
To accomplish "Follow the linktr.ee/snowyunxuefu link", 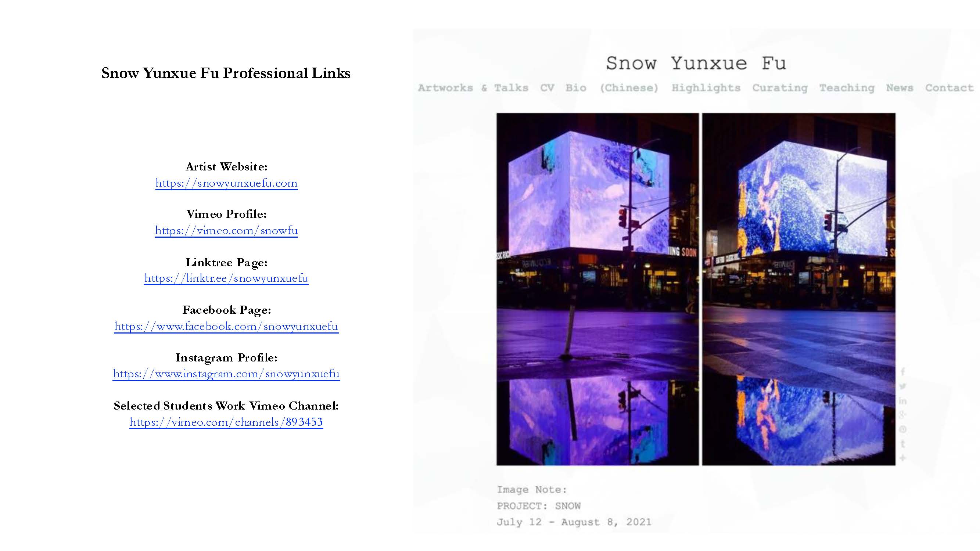I will click(x=226, y=278).
